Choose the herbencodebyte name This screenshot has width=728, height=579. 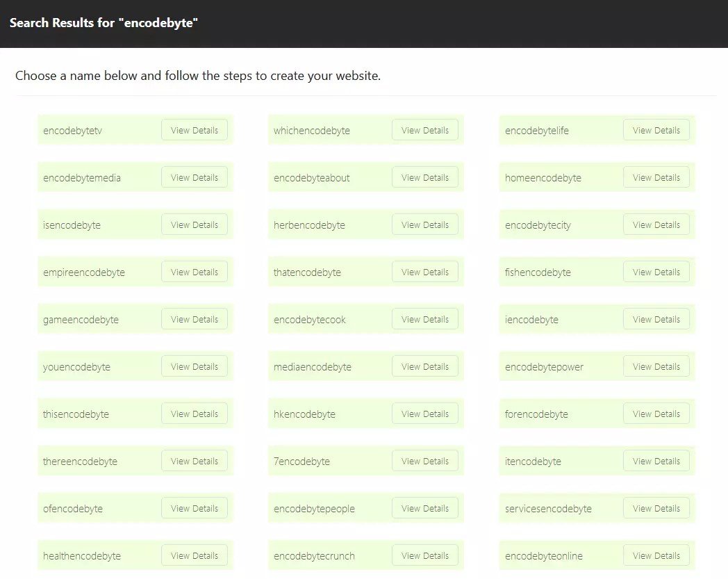[309, 225]
